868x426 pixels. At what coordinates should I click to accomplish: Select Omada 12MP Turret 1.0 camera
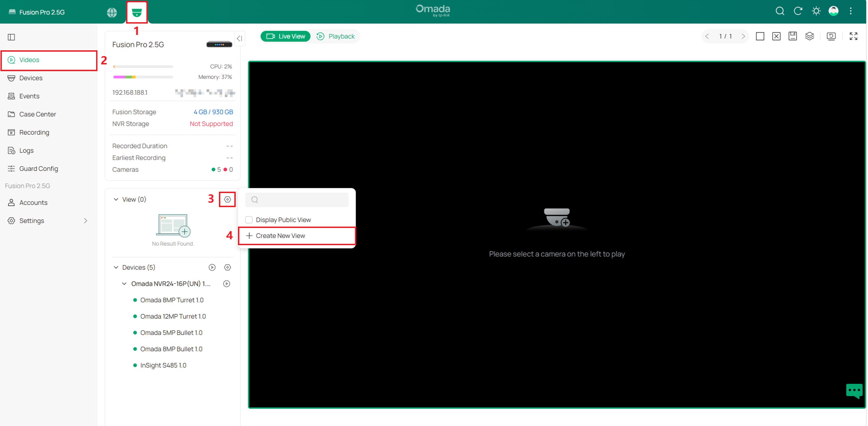(173, 317)
